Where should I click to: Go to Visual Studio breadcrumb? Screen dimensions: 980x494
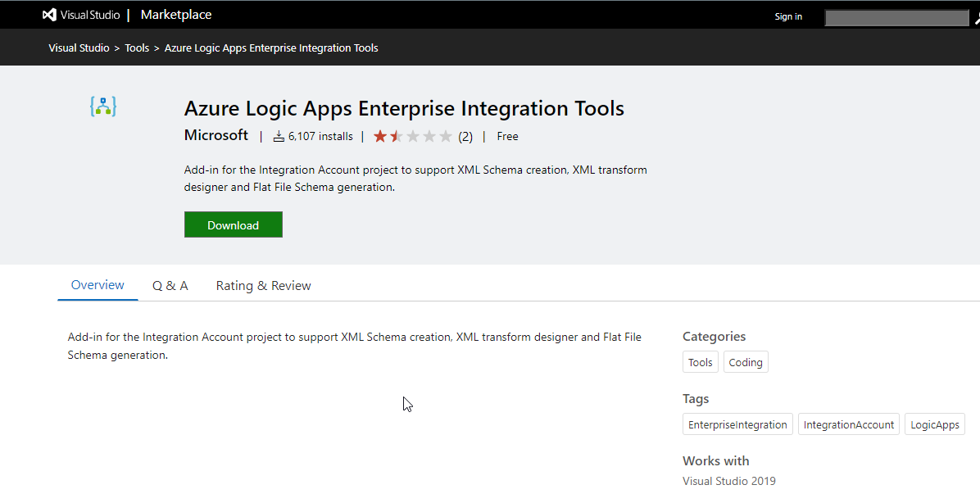click(79, 48)
